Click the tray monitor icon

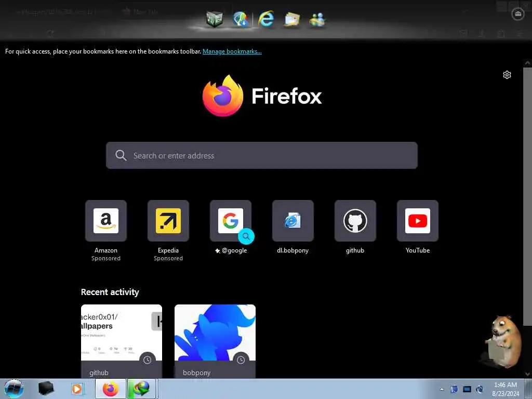467,389
